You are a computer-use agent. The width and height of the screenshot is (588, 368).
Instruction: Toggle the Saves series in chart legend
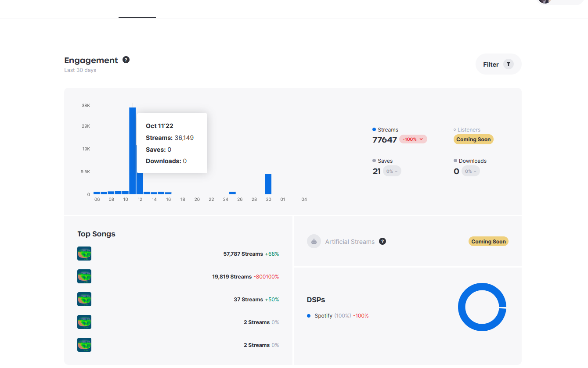tap(382, 161)
